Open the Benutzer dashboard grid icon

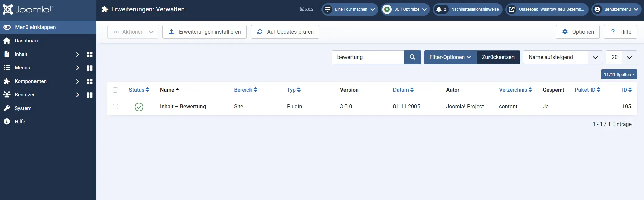point(90,95)
